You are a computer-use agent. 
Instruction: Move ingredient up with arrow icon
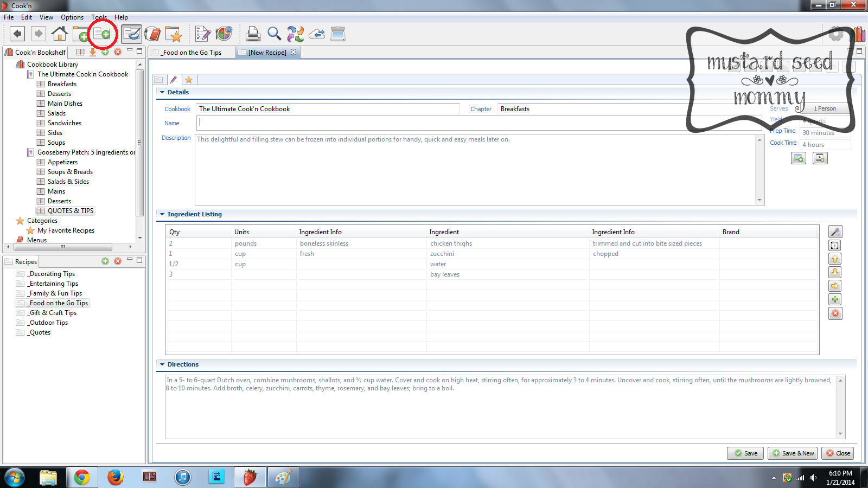tap(835, 259)
